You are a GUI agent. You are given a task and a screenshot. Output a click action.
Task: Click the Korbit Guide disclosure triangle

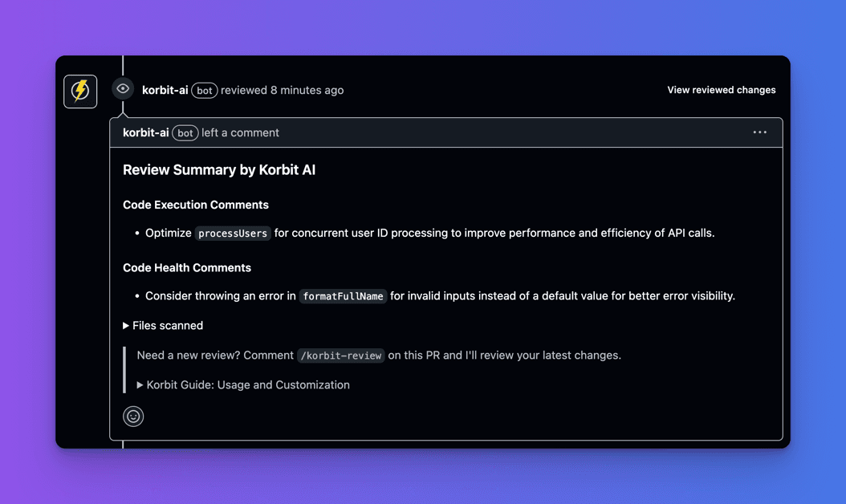(140, 384)
